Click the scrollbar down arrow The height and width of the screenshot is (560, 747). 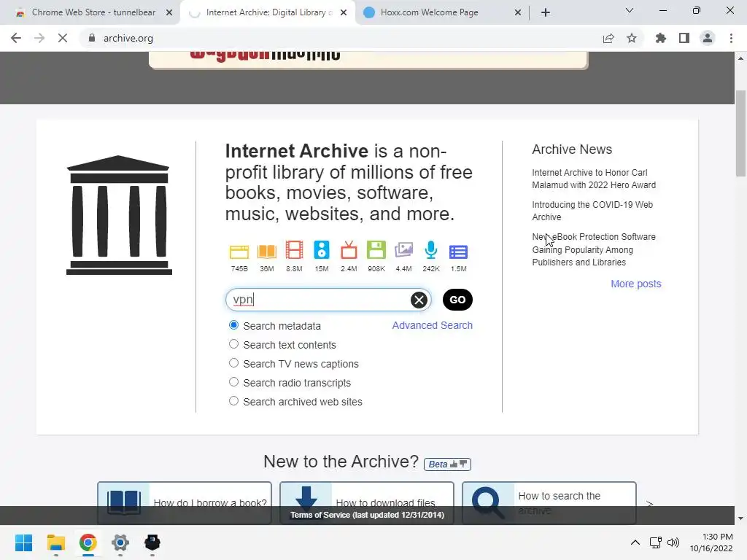pyautogui.click(x=740, y=518)
